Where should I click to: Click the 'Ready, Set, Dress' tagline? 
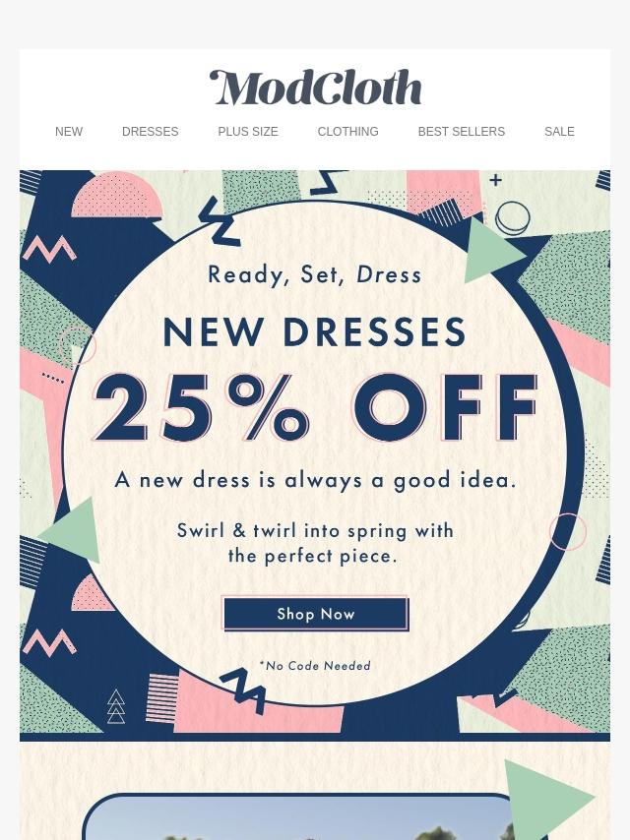click(315, 274)
